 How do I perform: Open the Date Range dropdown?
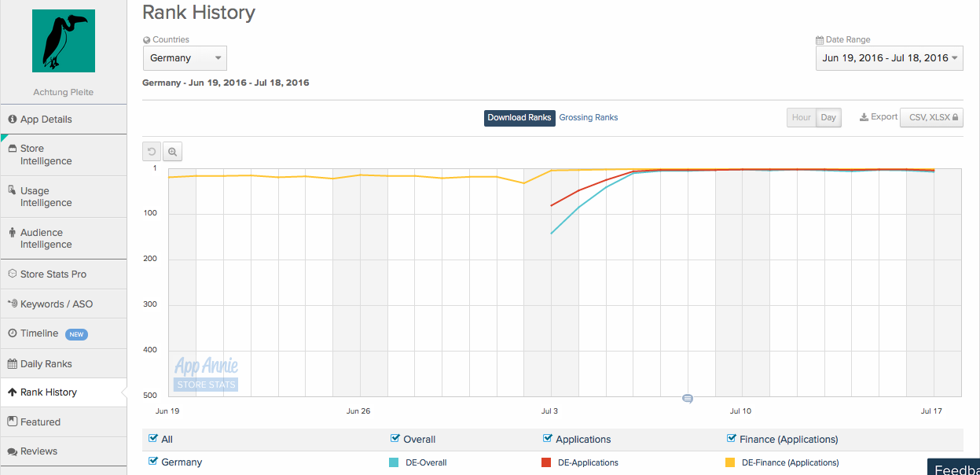pos(889,58)
